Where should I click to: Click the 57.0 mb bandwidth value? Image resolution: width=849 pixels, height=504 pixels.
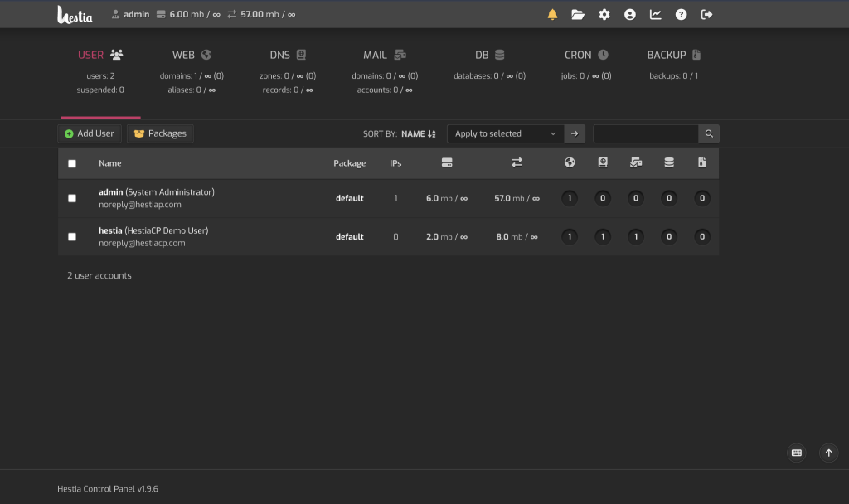(517, 198)
